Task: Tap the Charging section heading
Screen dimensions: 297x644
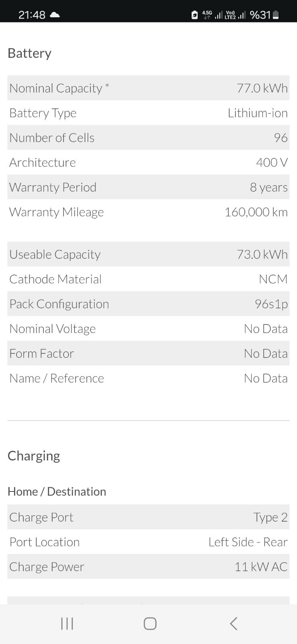Action: (x=34, y=456)
